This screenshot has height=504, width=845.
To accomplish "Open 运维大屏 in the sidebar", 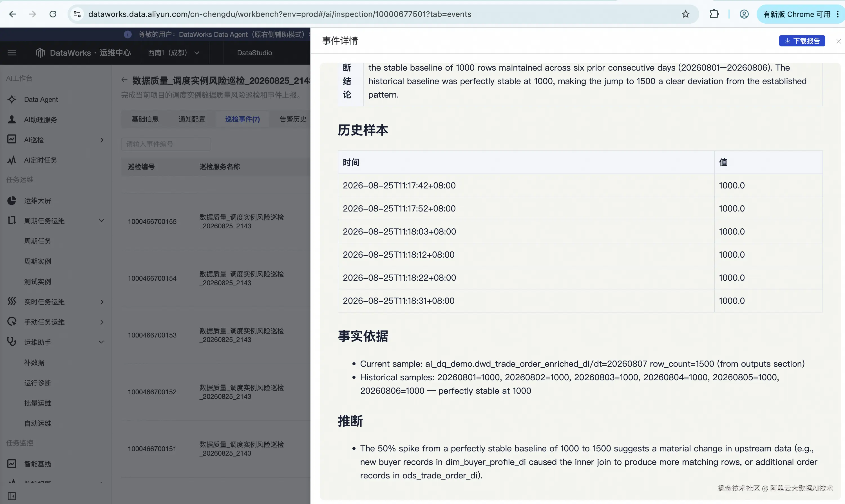I will (x=38, y=200).
